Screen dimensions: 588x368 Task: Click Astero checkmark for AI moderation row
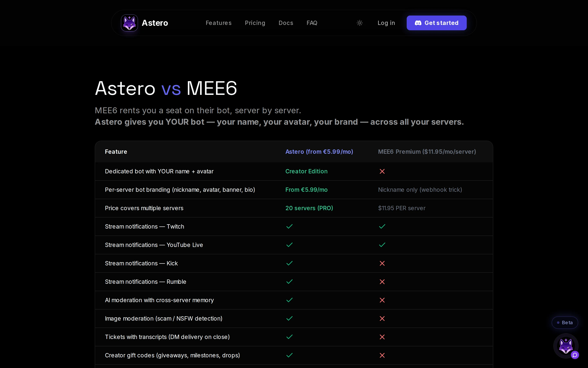point(289,300)
